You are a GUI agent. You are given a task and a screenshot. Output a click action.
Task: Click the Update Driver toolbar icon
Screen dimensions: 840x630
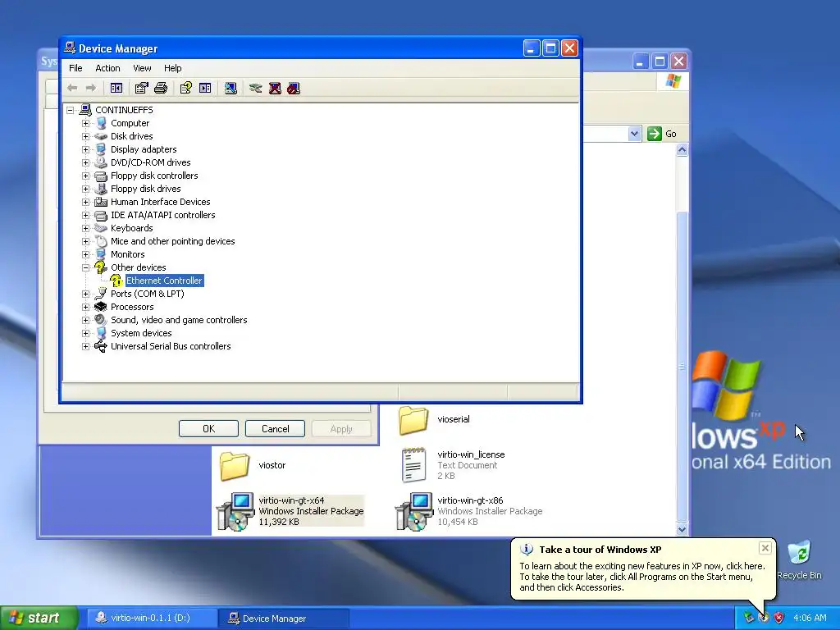pos(256,88)
